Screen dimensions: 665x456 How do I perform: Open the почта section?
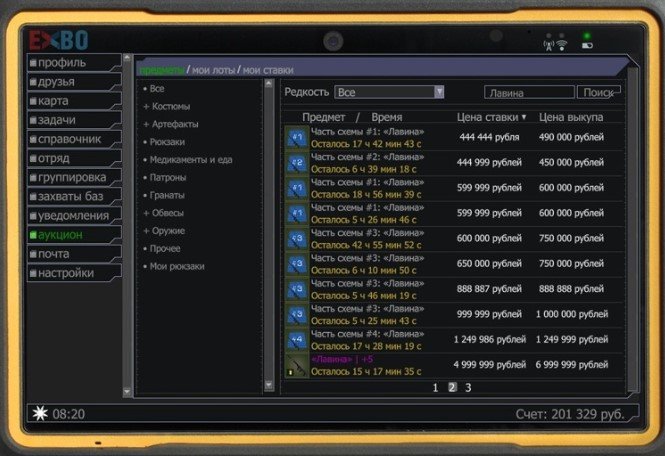coord(75,254)
